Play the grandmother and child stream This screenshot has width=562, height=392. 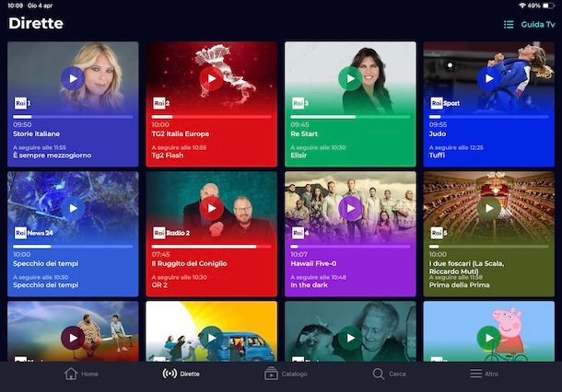click(350, 338)
